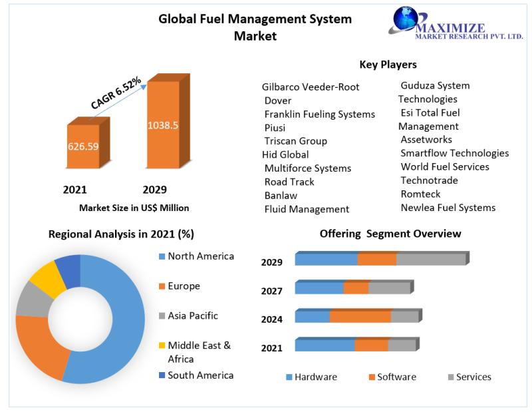Click the orange Software segment of the 2021 bar

372,345
